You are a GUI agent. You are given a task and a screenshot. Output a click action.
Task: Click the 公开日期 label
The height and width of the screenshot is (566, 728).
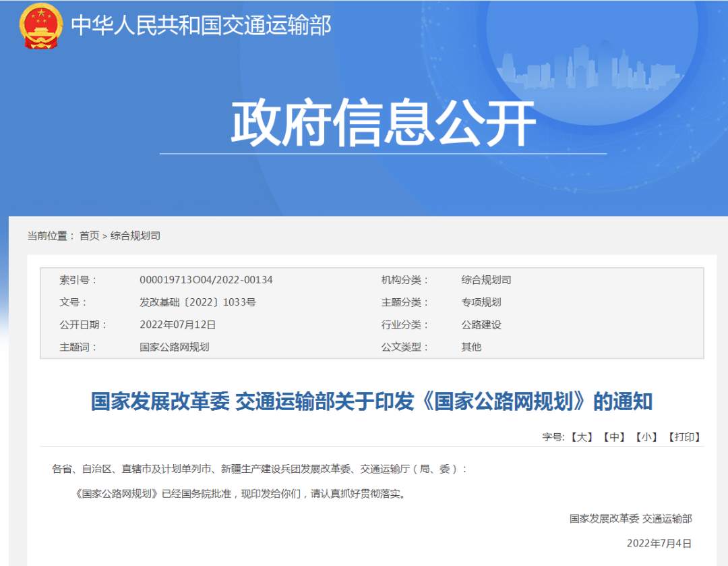tap(83, 324)
